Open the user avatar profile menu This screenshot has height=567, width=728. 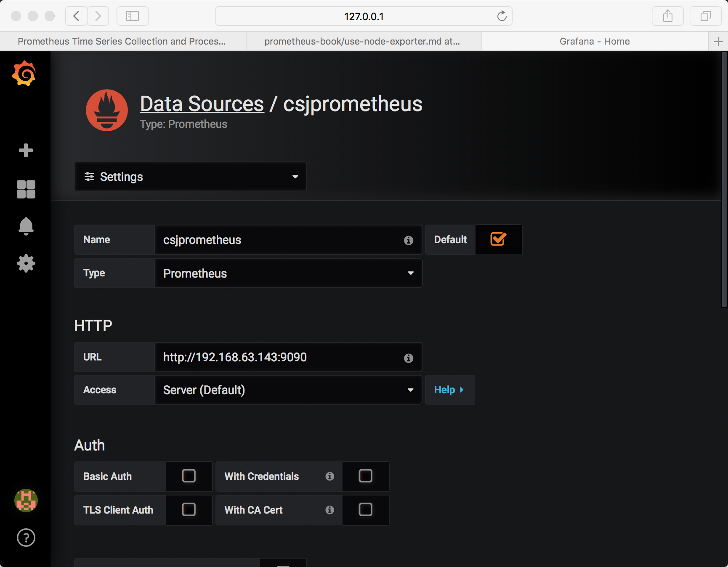coord(26,501)
